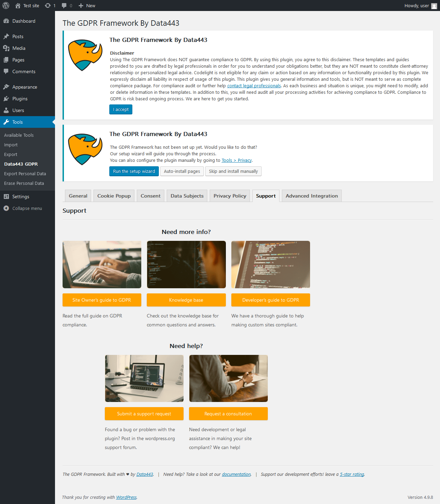Click the Tools wrench icon
440x504 pixels.
[x=6, y=122]
